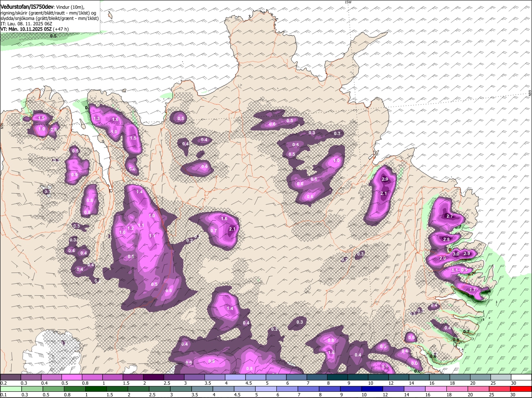Click the '2.8' precipitation value on the map
532x398 pixels.
point(447,240)
